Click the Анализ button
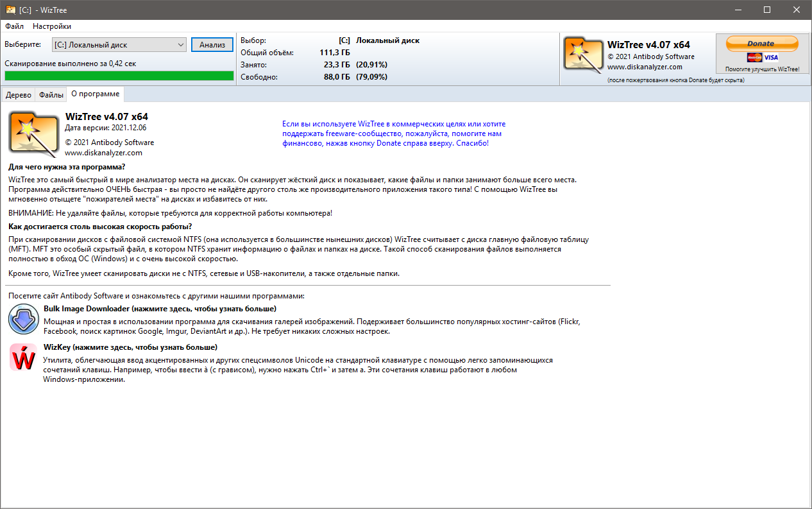Screen dimensions: 812x509 point(212,45)
